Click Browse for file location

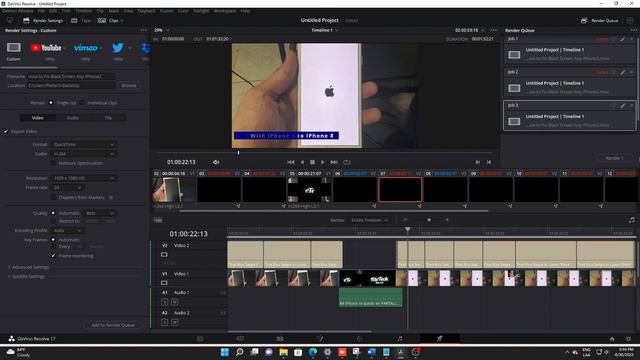tap(129, 86)
